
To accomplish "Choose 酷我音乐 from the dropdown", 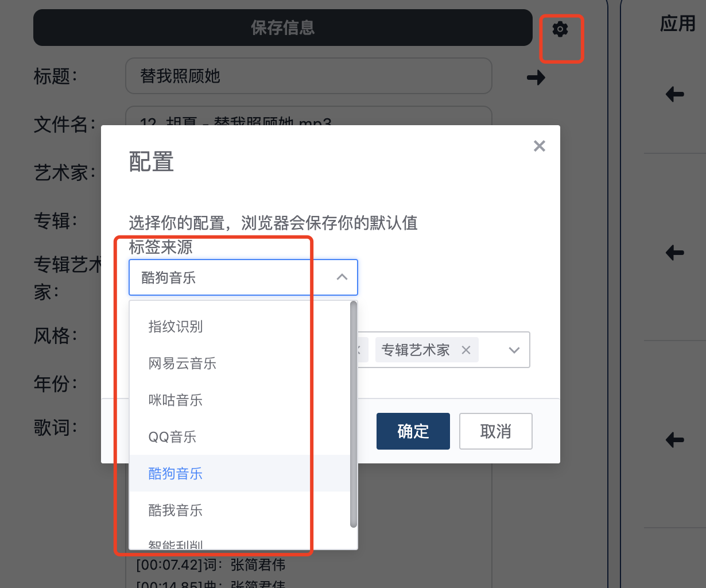I will click(176, 510).
